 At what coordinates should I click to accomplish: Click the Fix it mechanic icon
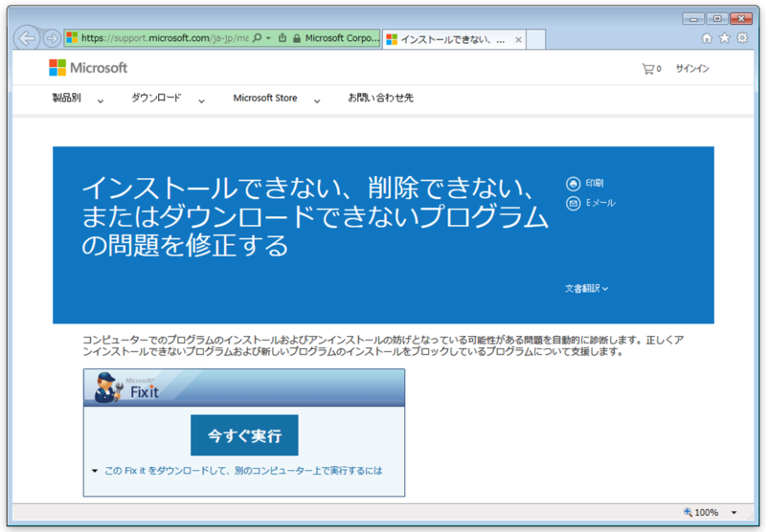(x=108, y=388)
